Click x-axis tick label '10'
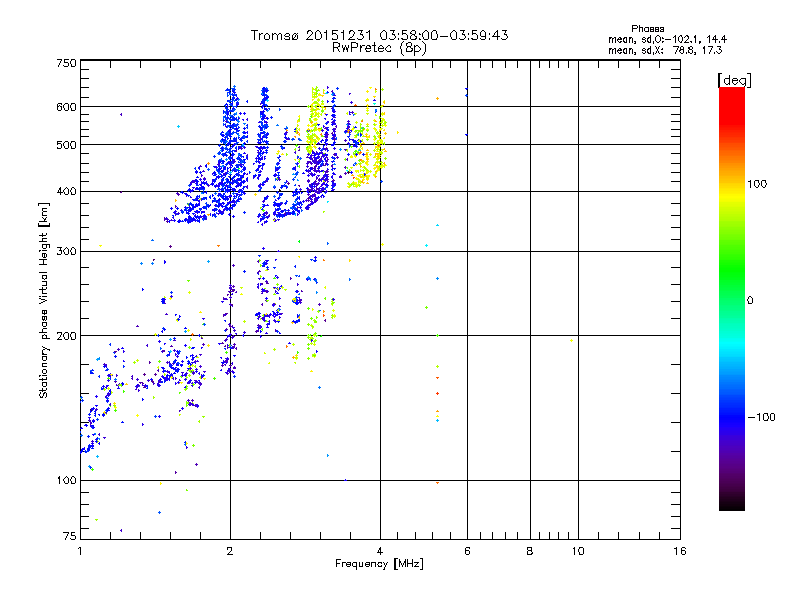Screen dimensions: 800x600 click(578, 551)
